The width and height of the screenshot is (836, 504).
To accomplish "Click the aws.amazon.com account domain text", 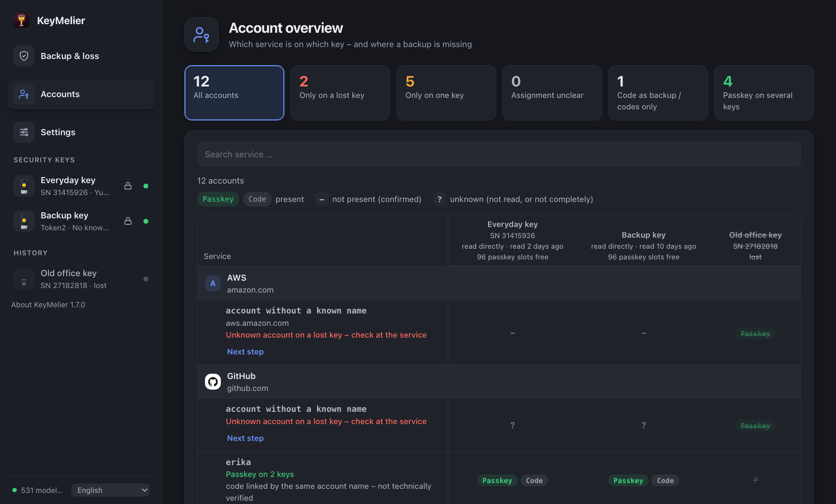I will coord(257,323).
